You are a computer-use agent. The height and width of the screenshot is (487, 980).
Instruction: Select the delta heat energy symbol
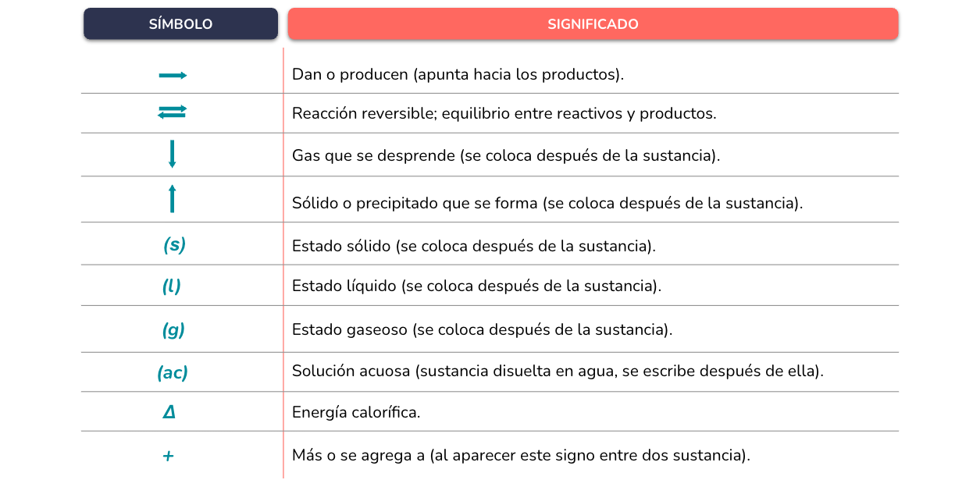(x=169, y=412)
